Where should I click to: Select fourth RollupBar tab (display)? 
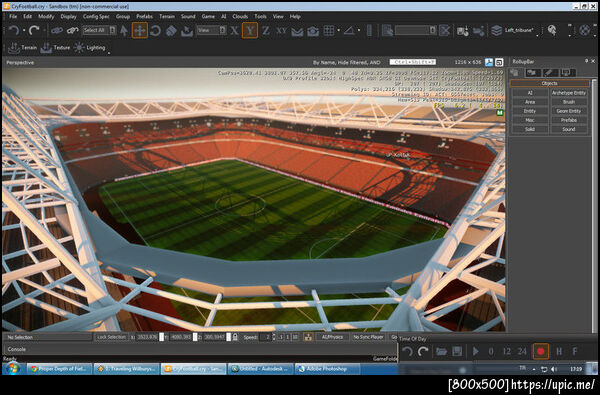pyautogui.click(x=567, y=72)
